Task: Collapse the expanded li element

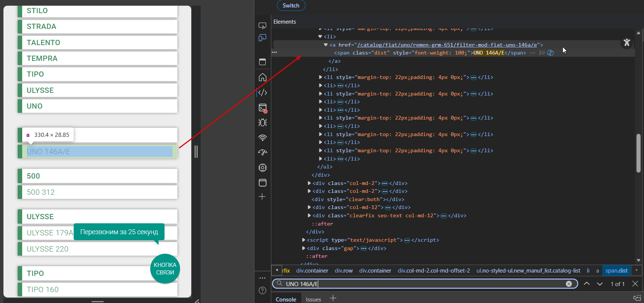Action: [x=320, y=36]
